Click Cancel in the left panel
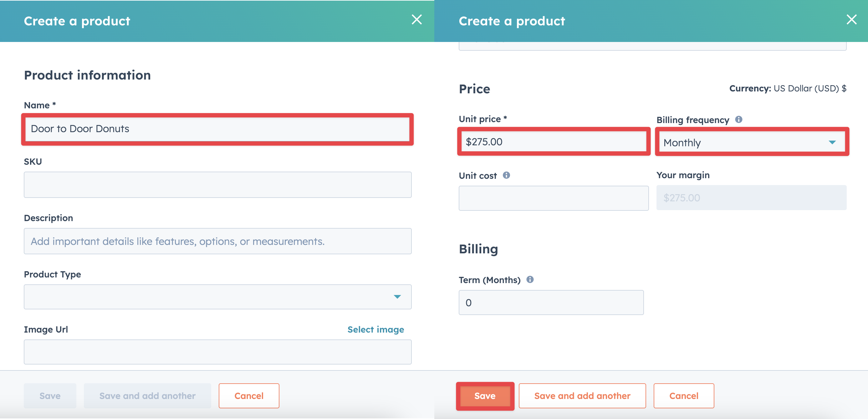 point(249,396)
